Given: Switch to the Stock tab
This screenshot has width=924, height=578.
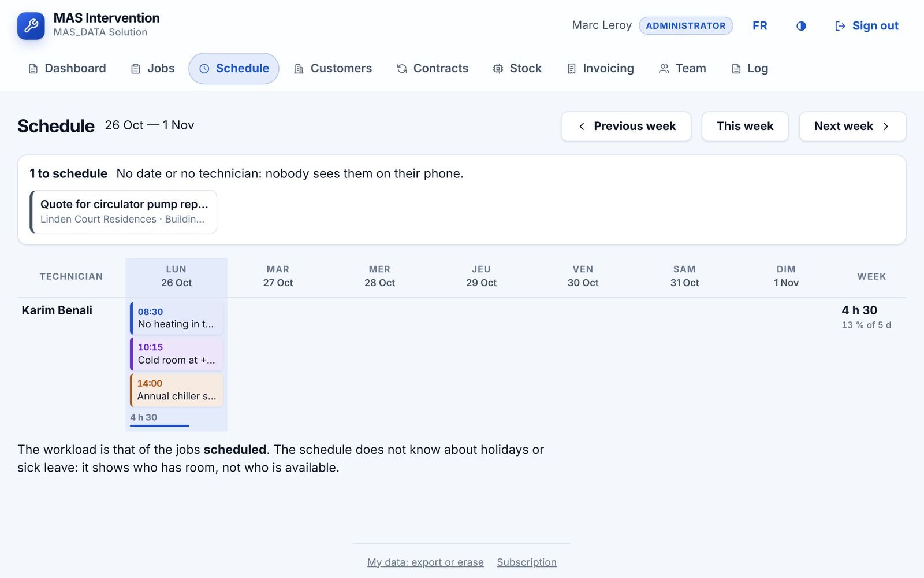Looking at the screenshot, I should tap(517, 68).
